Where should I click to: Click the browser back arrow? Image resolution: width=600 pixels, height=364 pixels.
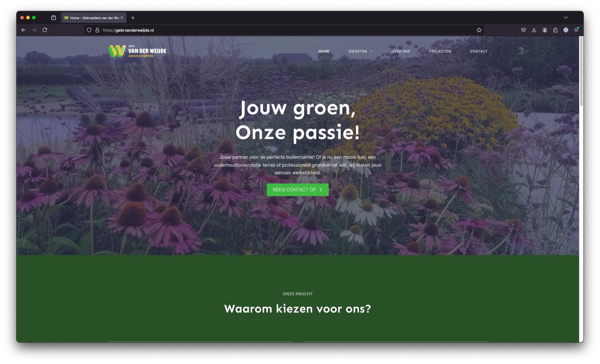point(23,30)
